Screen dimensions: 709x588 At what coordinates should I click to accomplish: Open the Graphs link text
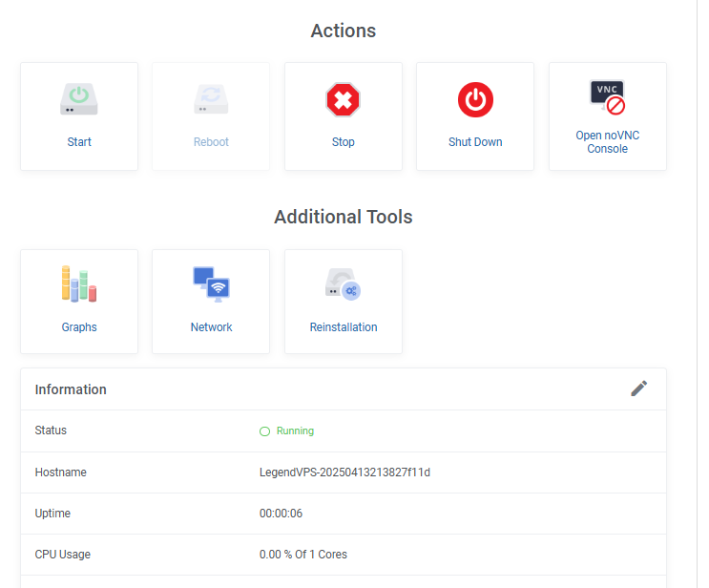79,327
